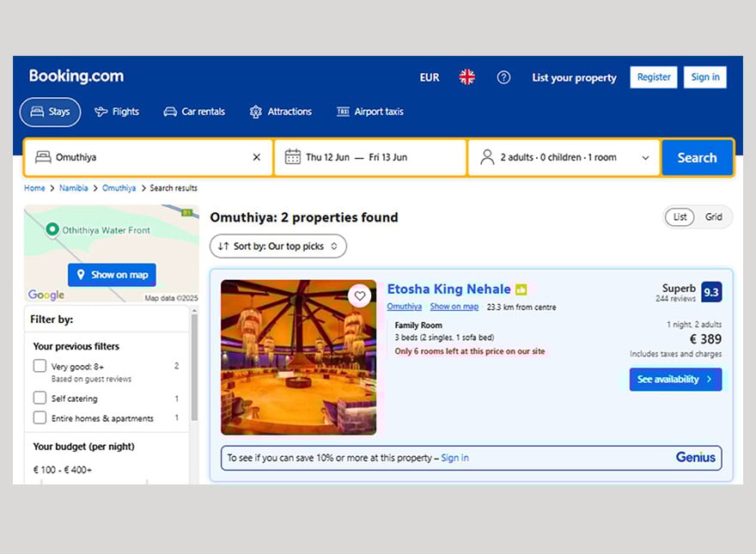Viewport: 756px width, 554px height.
Task: Click '3 beds (2 singles, 1 sofa bed)' text
Action: tap(444, 338)
